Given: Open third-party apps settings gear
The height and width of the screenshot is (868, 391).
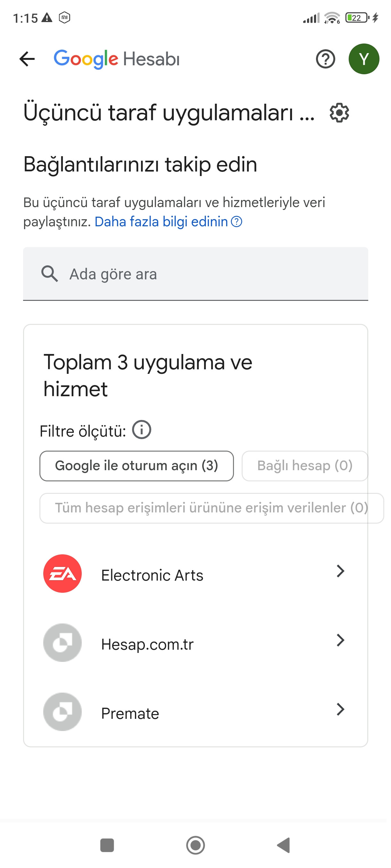Looking at the screenshot, I should pyautogui.click(x=339, y=113).
